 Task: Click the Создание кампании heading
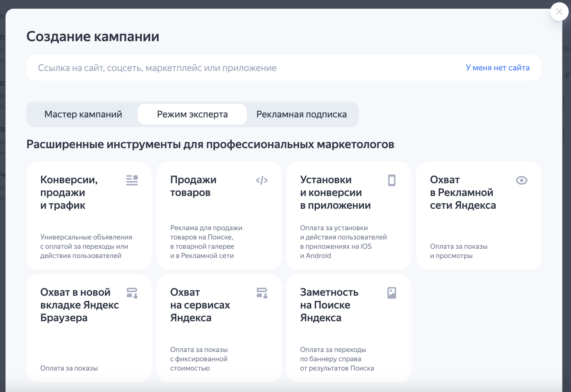pos(93,37)
